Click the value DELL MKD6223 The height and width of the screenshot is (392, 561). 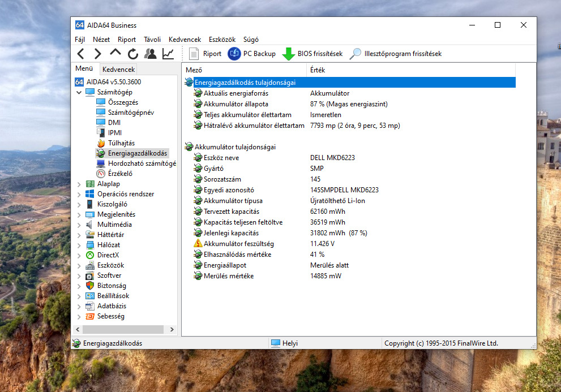(x=332, y=158)
